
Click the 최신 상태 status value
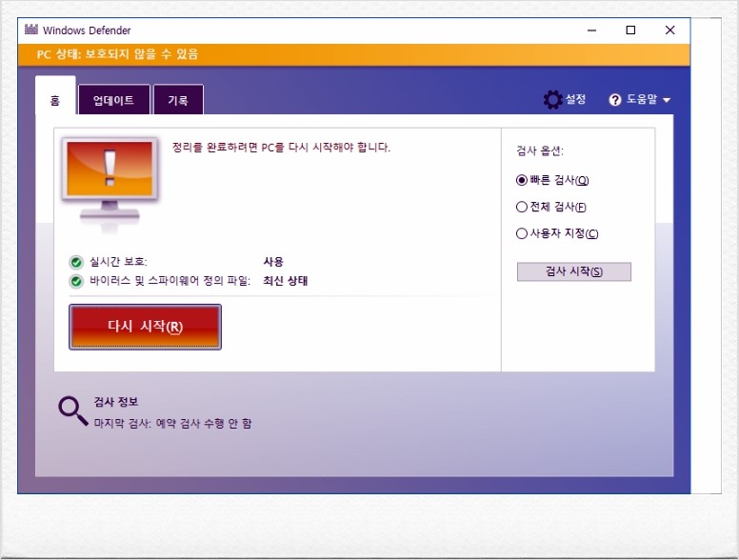(x=285, y=281)
